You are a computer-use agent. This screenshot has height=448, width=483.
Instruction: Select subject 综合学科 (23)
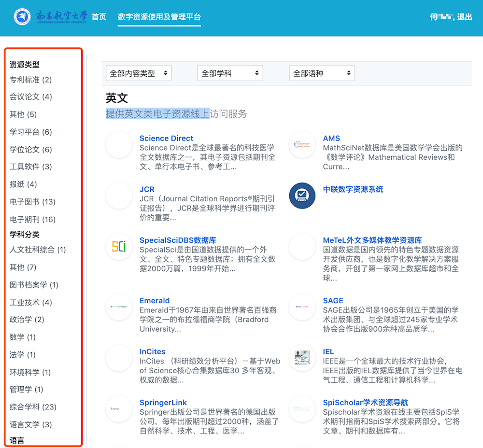point(33,407)
